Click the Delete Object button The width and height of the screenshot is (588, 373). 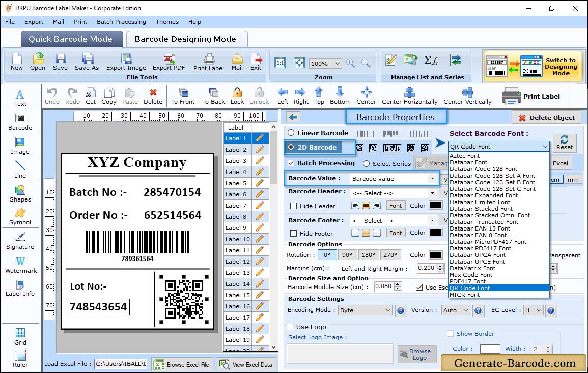(x=546, y=118)
